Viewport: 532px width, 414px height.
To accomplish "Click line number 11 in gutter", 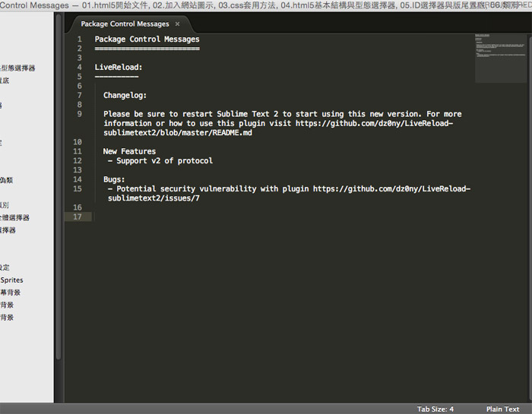I will [x=78, y=151].
